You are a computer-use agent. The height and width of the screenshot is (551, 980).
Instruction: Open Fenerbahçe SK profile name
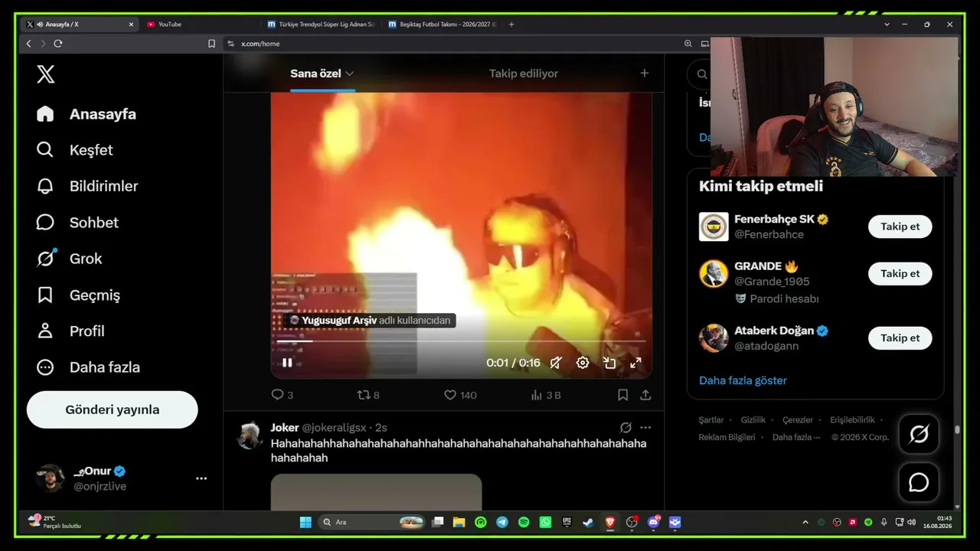tap(776, 220)
